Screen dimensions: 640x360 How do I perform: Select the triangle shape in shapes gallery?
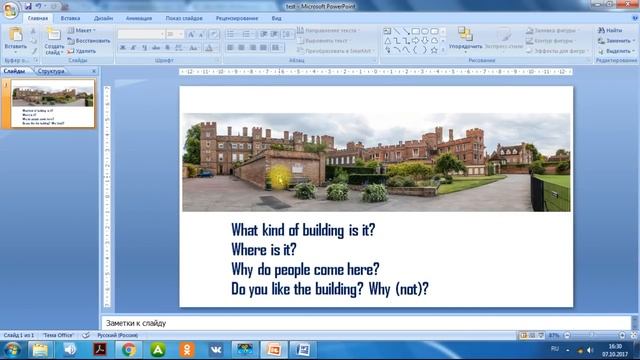(387, 41)
